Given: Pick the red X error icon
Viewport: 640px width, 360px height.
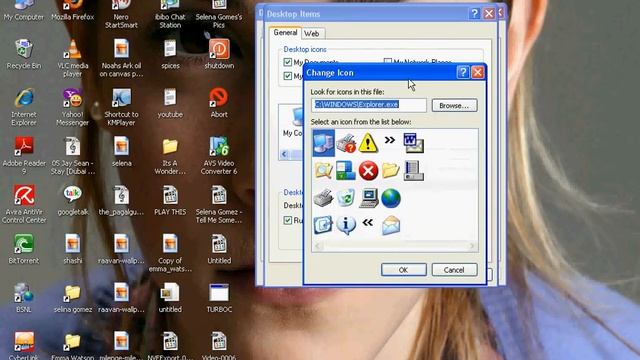Looking at the screenshot, I should [x=368, y=170].
